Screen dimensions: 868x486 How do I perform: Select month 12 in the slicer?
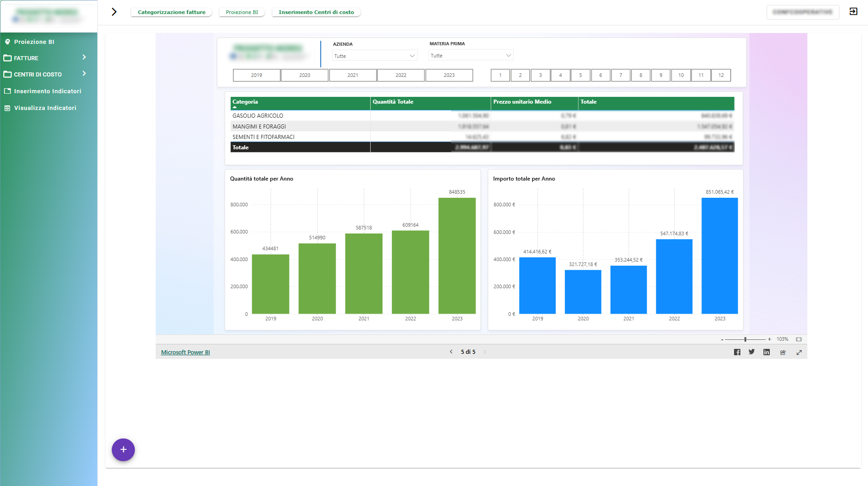pos(720,75)
